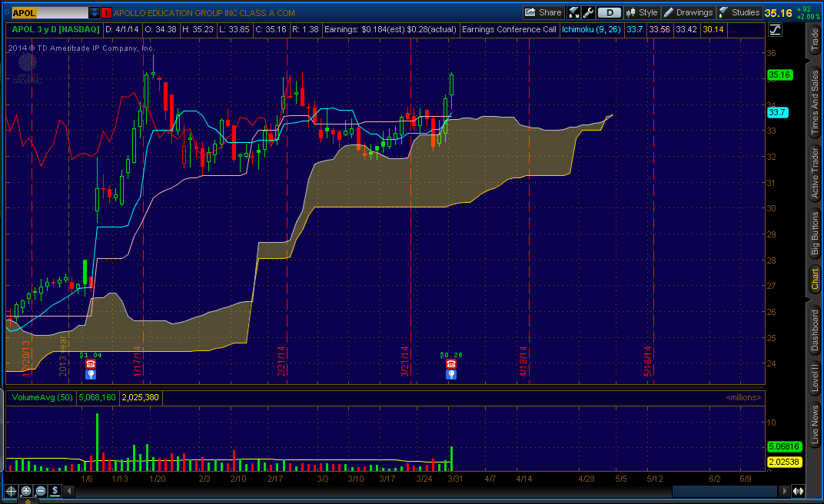824x504 pixels.
Task: Open the Level II side tab
Action: tap(815, 378)
